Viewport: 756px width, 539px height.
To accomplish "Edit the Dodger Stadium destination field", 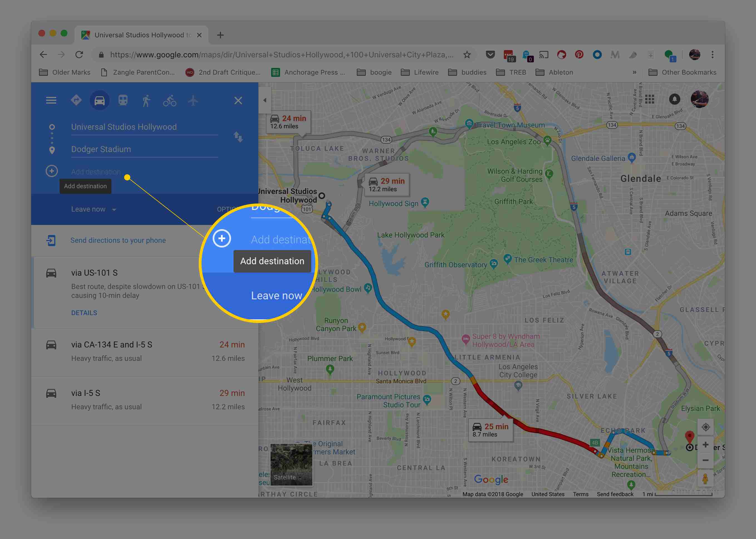I will [x=144, y=149].
